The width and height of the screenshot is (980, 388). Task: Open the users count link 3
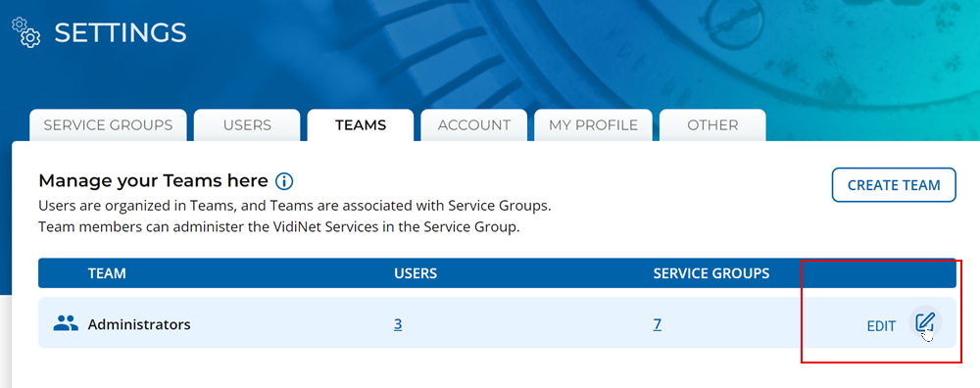click(x=398, y=324)
